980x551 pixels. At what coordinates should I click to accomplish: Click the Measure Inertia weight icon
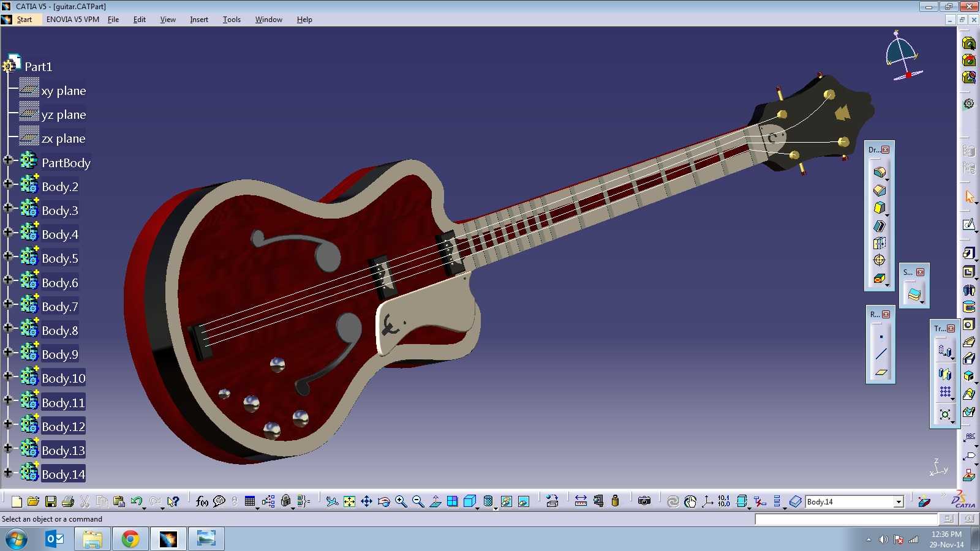click(x=615, y=501)
